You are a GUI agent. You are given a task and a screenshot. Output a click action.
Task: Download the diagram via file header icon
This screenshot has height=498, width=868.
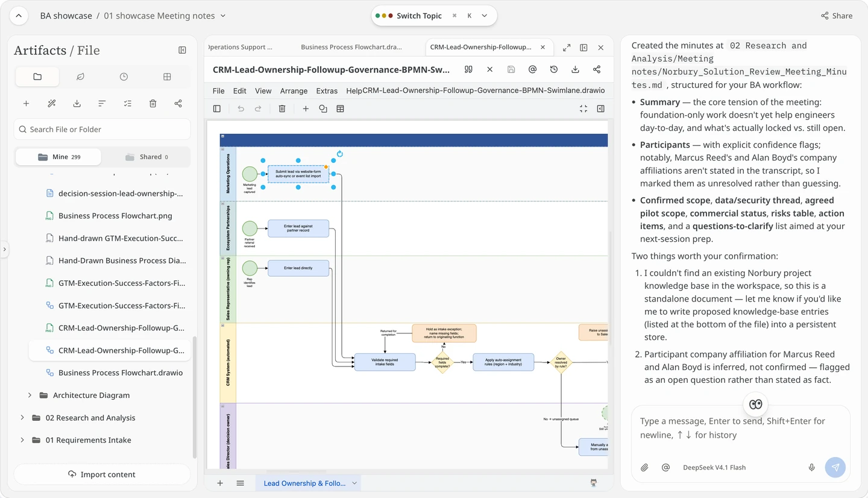[x=575, y=69]
